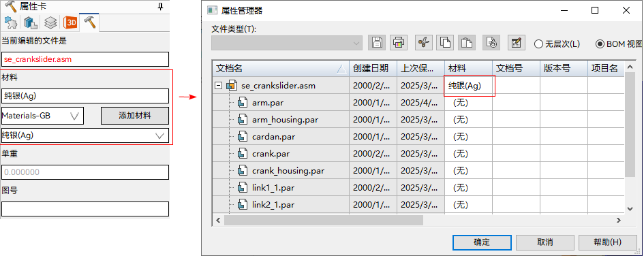644x258 pixels.
Task: Click the 版本号 column header
Action: 564,69
